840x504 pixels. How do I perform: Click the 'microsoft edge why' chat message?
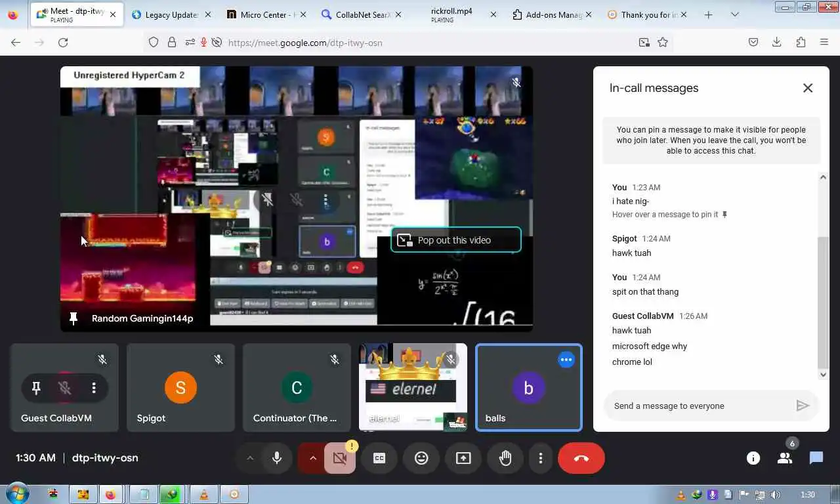tap(650, 346)
